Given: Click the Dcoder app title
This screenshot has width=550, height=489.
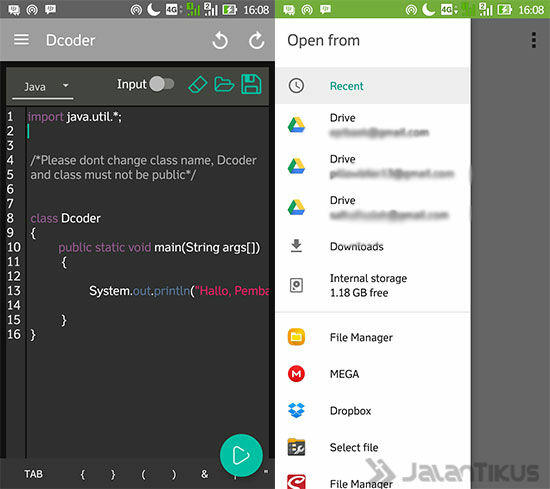Looking at the screenshot, I should click(71, 40).
